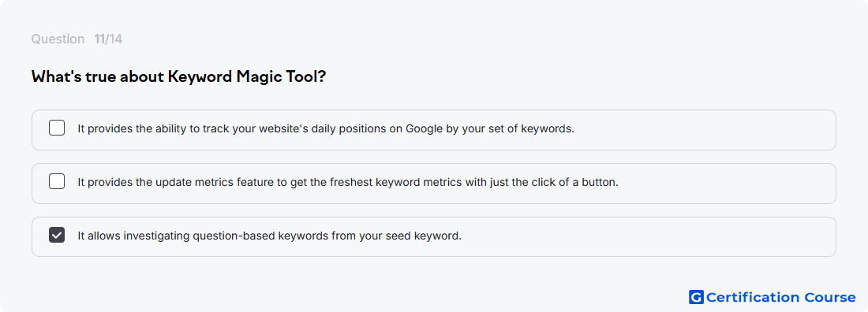Select the answer text about freshest keyword metrics
The height and width of the screenshot is (312, 868).
(348, 182)
